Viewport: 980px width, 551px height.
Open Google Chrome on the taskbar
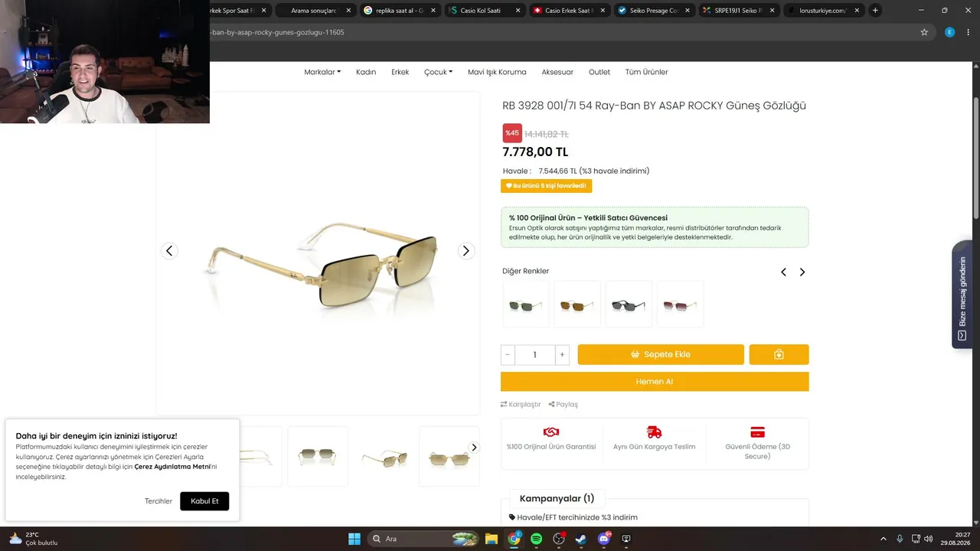point(514,539)
